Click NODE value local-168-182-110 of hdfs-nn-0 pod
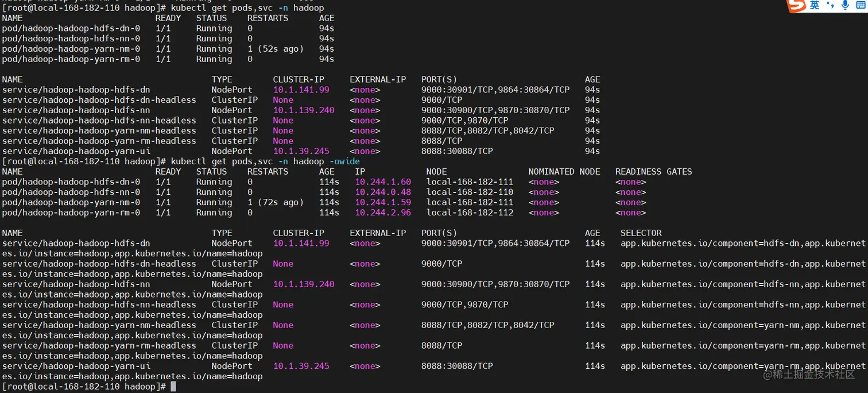 [x=470, y=192]
